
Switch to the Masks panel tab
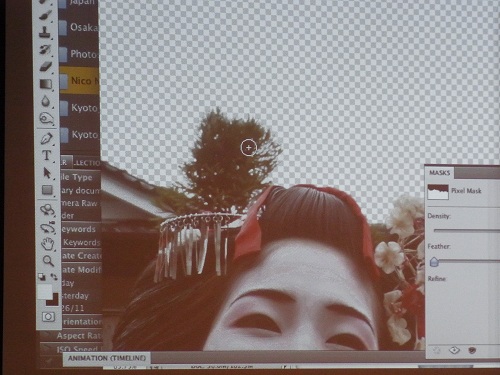439,173
